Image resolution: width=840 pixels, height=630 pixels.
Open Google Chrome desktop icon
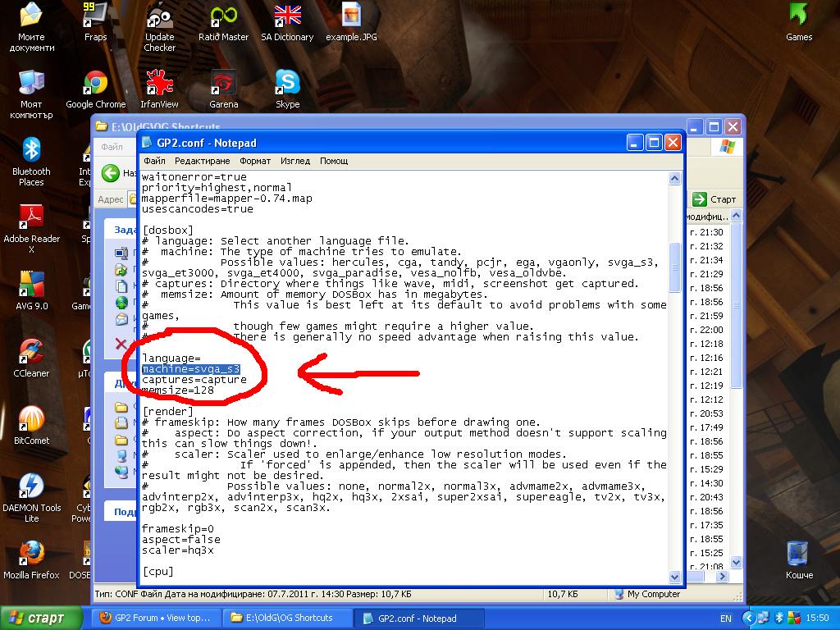coord(95,84)
